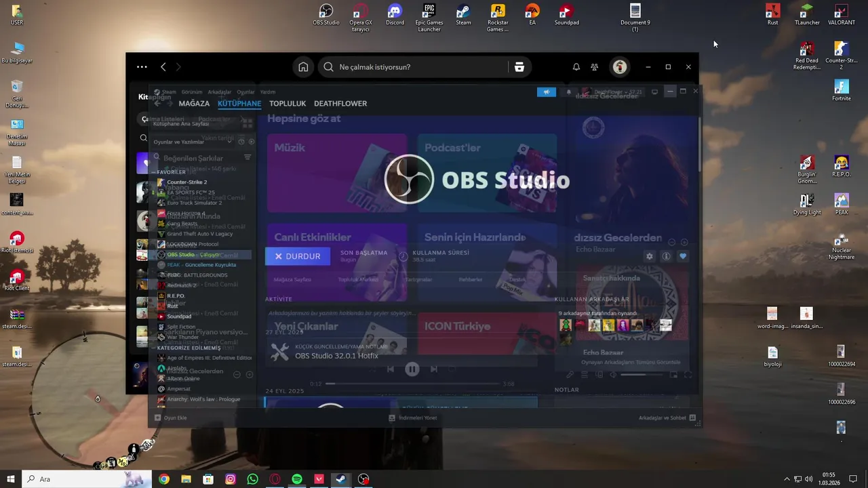
Task: Open the ICON Türkiye card in Spotify
Action: (487, 333)
